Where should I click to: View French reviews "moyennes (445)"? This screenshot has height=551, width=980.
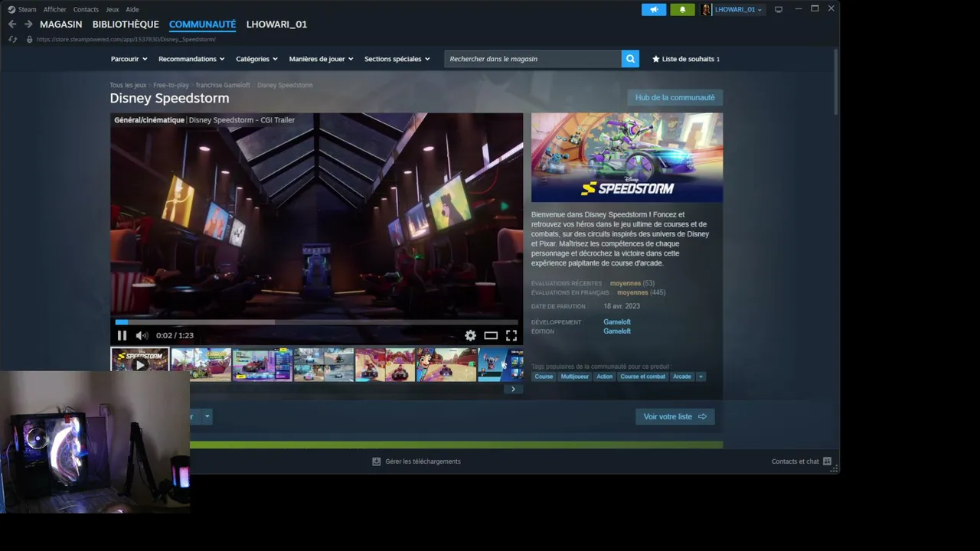pos(642,292)
